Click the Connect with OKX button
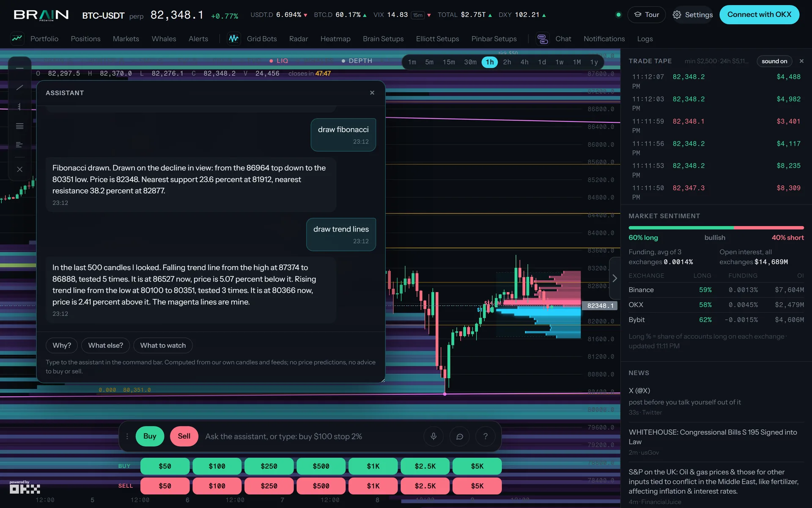 759,14
